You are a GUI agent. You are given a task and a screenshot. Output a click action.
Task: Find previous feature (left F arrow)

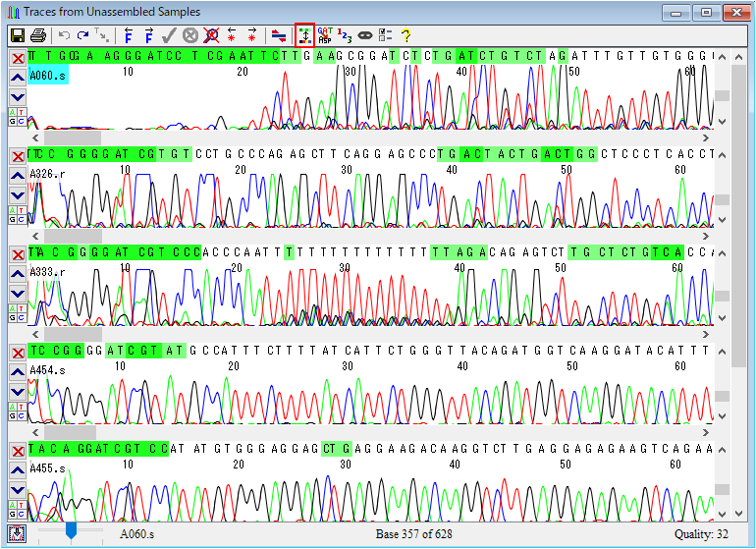coord(129,35)
